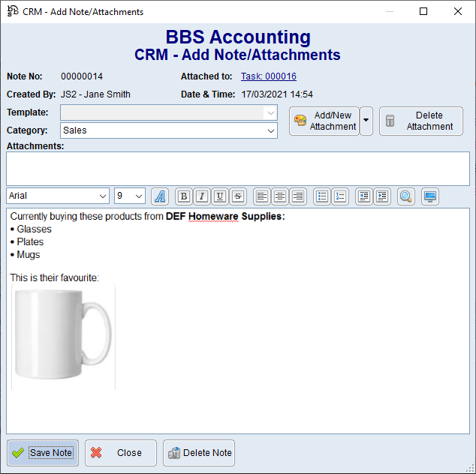The image size is (476, 474).
Task: Open the Arial font name dropdown
Action: click(x=102, y=196)
